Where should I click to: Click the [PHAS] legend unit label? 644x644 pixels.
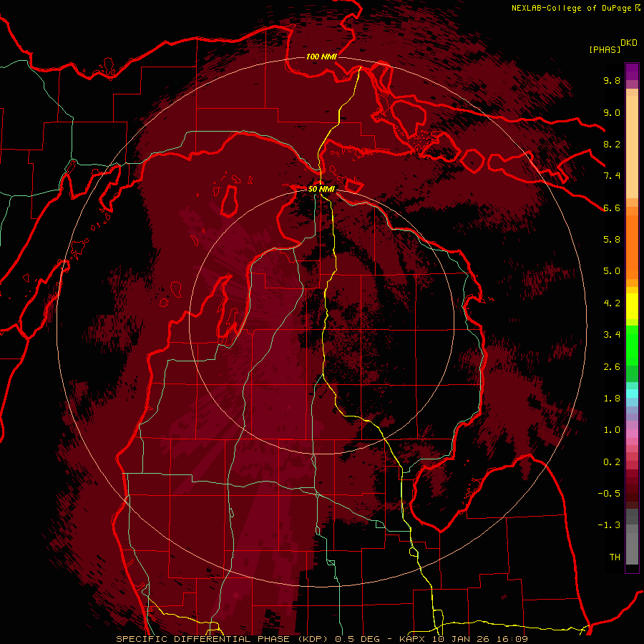click(605, 49)
